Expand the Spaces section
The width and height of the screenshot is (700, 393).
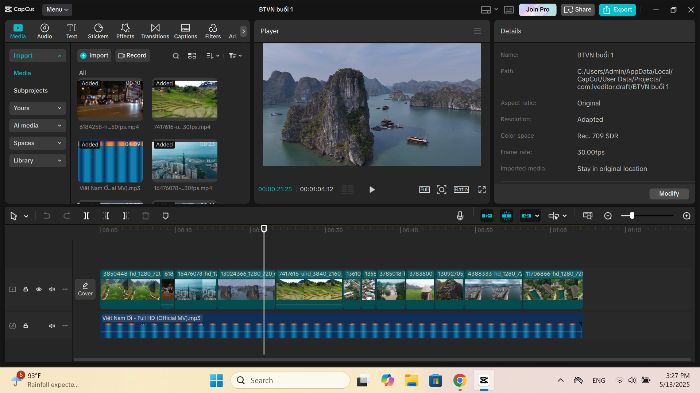point(37,143)
